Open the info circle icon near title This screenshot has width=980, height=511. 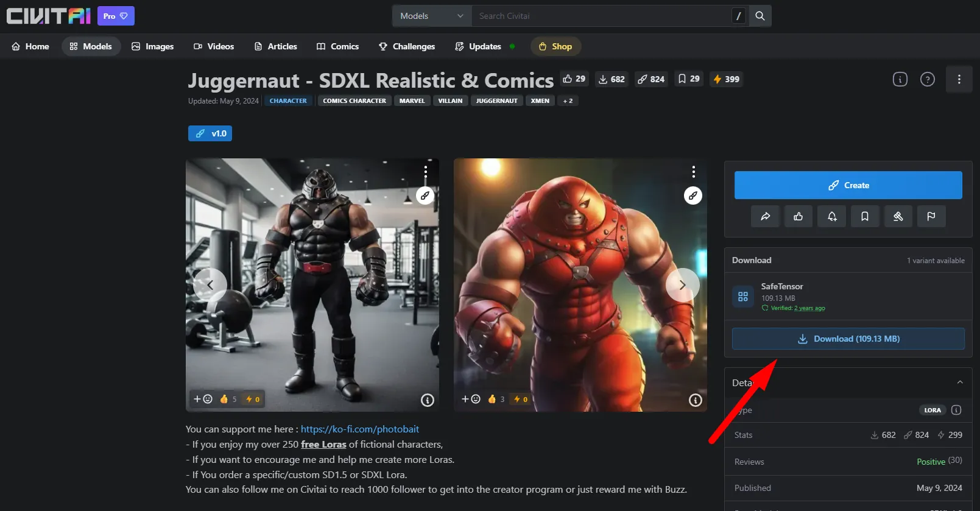pyautogui.click(x=900, y=79)
